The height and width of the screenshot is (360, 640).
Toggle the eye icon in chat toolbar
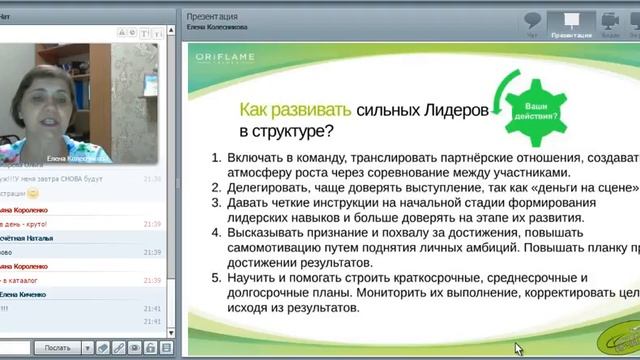[x=135, y=348]
